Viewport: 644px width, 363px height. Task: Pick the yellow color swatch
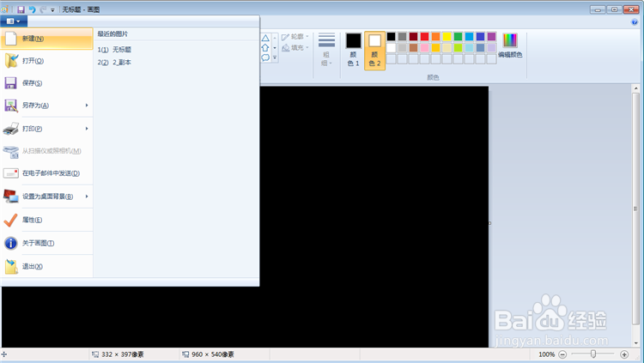447,37
